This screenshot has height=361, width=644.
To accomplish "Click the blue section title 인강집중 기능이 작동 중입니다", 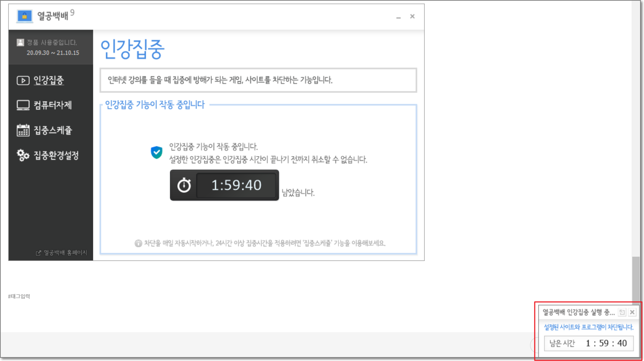I will coord(155,105).
